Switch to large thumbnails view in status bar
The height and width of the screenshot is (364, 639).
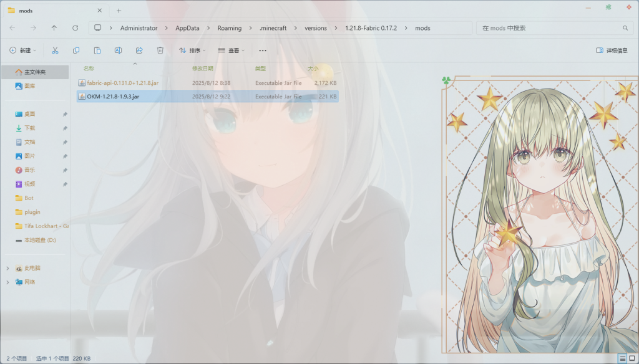click(x=632, y=358)
